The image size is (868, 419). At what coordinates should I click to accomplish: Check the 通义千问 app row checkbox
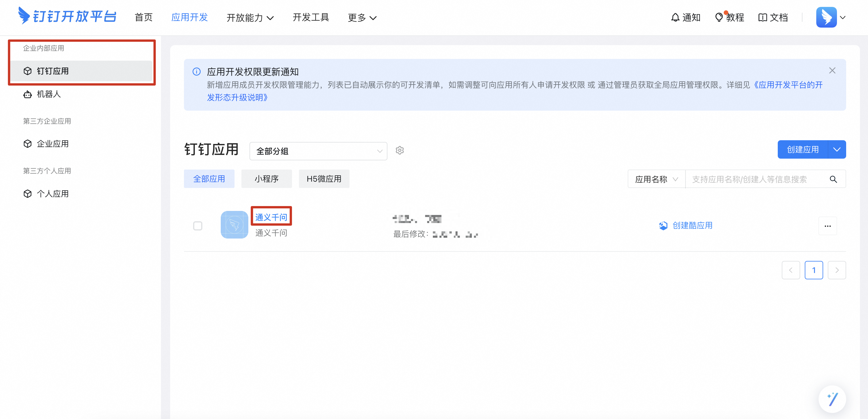coord(198,226)
